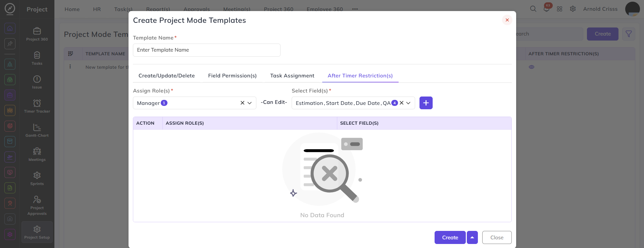The width and height of the screenshot is (644, 248).
Task: Open the HR menu item
Action: [x=97, y=9]
